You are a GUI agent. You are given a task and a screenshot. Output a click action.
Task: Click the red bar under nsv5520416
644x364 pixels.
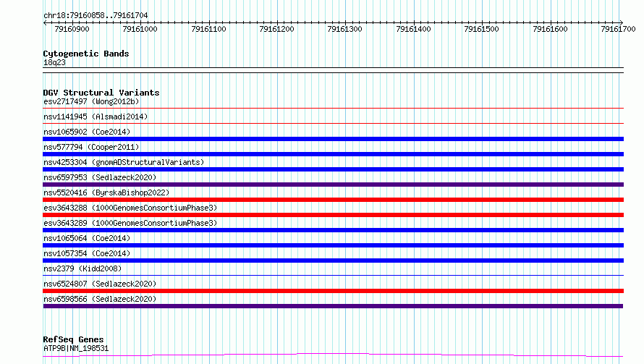tap(333, 200)
